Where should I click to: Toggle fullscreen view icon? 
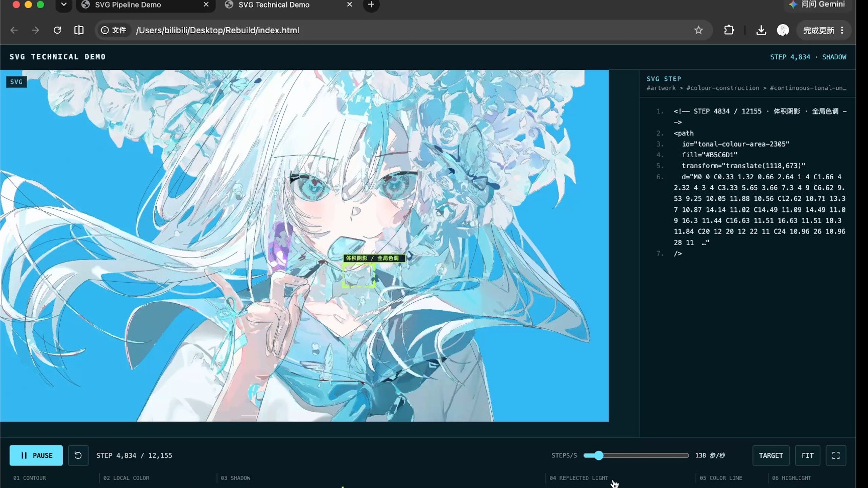tap(836, 455)
